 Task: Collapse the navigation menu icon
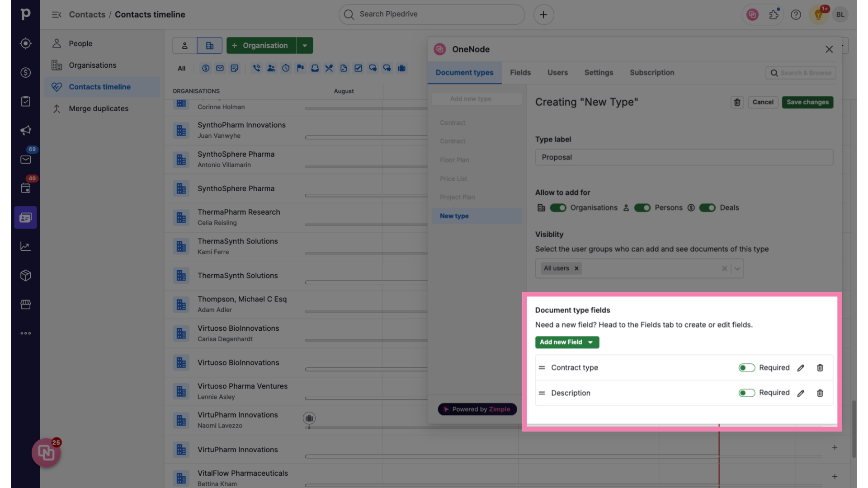(57, 14)
